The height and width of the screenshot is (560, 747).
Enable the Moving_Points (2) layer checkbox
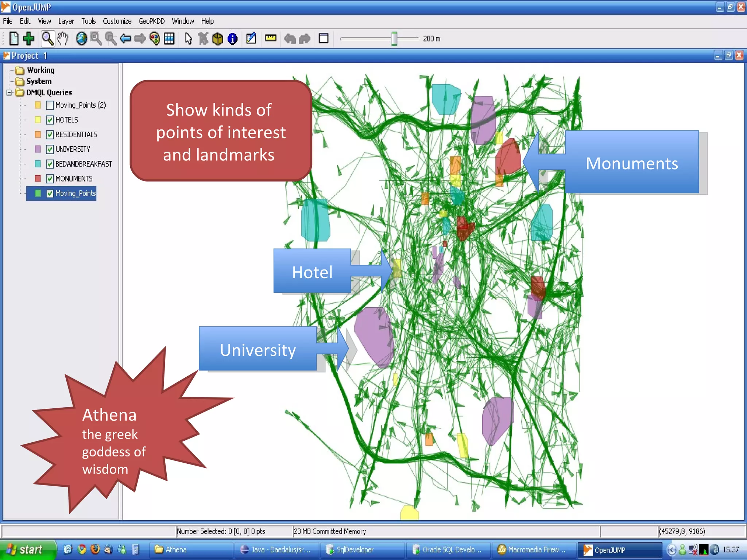coord(50,105)
